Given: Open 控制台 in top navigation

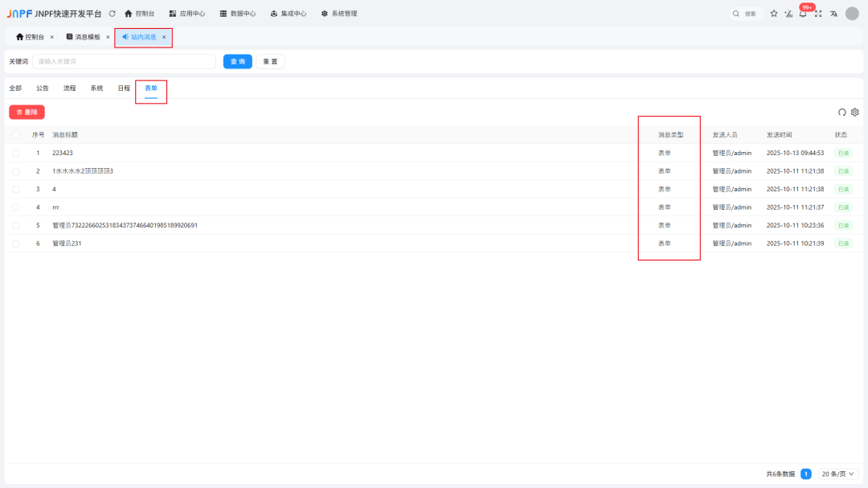Looking at the screenshot, I should 140,14.
